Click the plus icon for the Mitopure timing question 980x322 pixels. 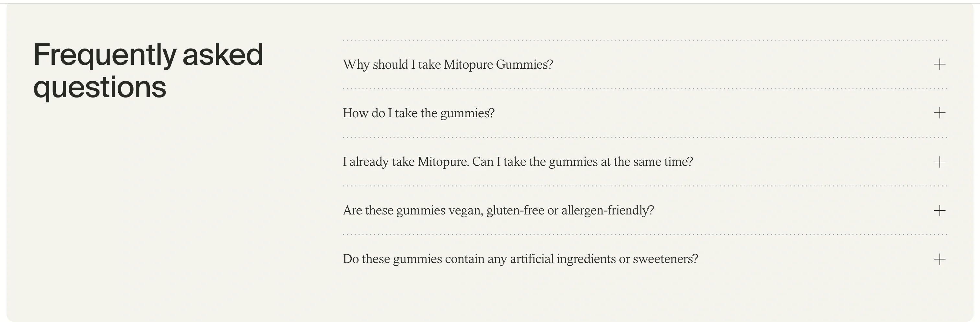pos(940,161)
